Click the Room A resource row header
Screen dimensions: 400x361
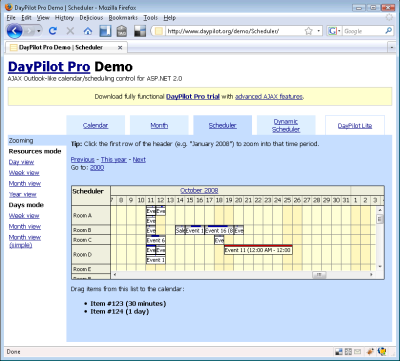pyautogui.click(x=91, y=216)
